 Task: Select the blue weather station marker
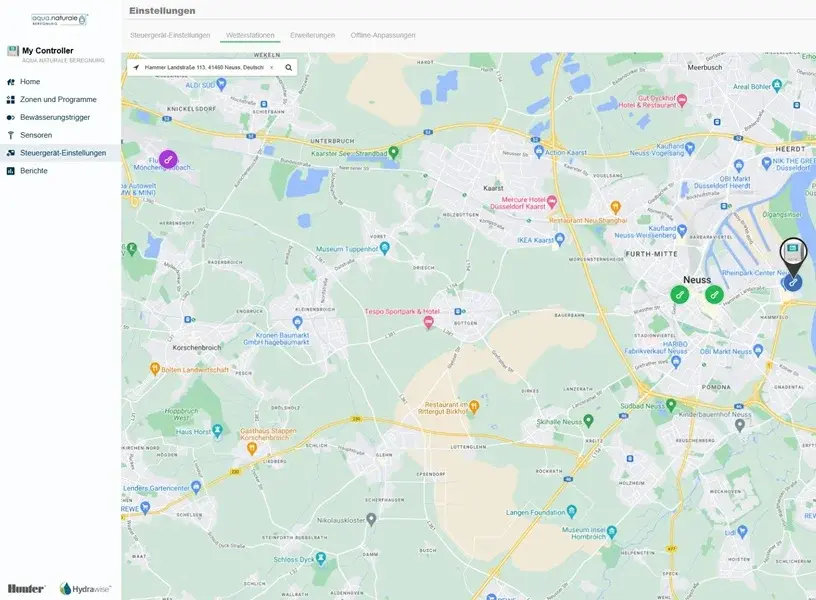792,283
